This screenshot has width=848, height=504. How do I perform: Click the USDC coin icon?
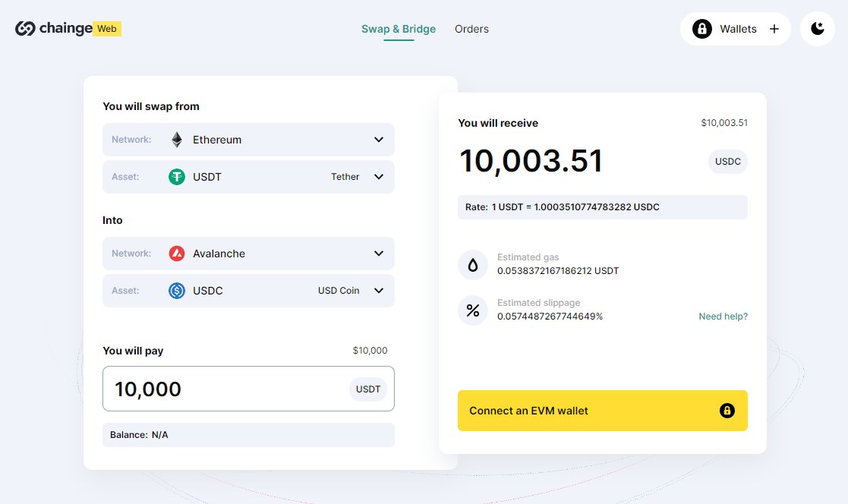click(x=177, y=291)
